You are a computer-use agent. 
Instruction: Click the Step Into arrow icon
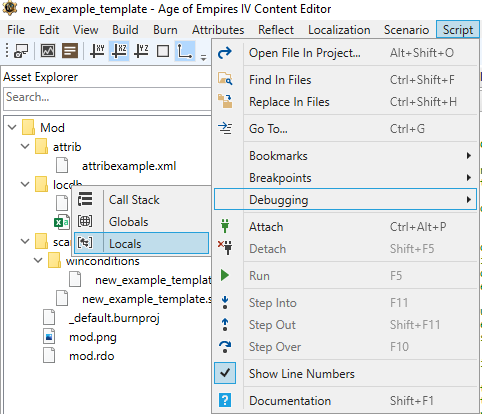[225, 302]
